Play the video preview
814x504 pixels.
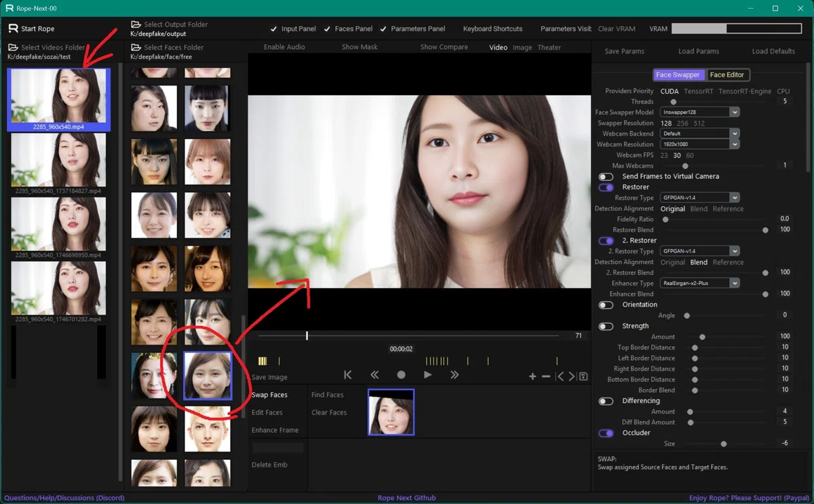[427, 374]
